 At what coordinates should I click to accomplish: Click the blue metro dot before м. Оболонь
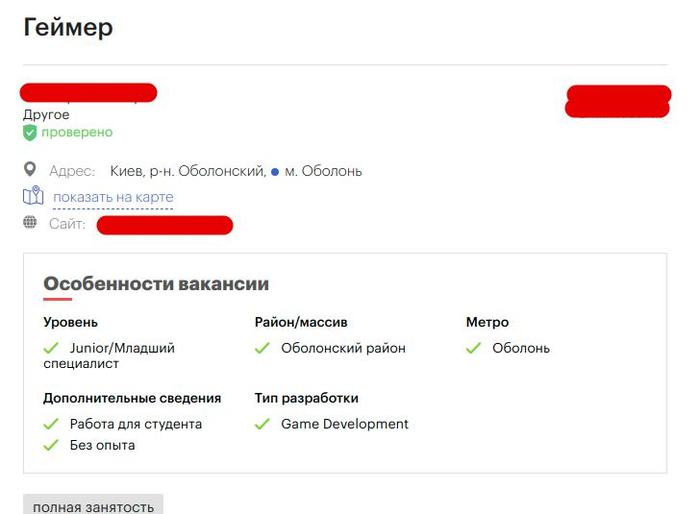click(x=275, y=171)
